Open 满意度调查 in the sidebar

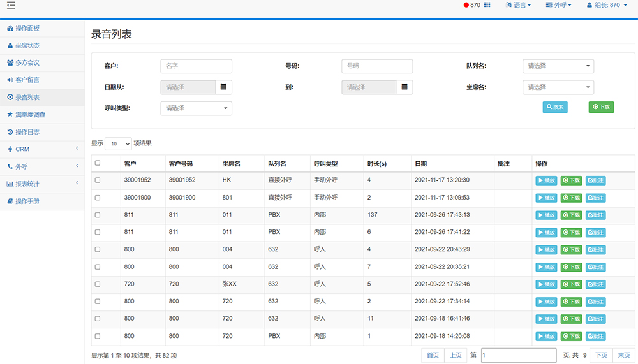pos(42,115)
